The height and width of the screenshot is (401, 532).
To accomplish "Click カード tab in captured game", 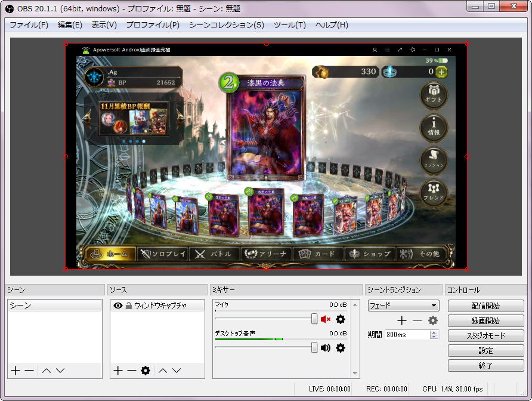I will coord(318,254).
